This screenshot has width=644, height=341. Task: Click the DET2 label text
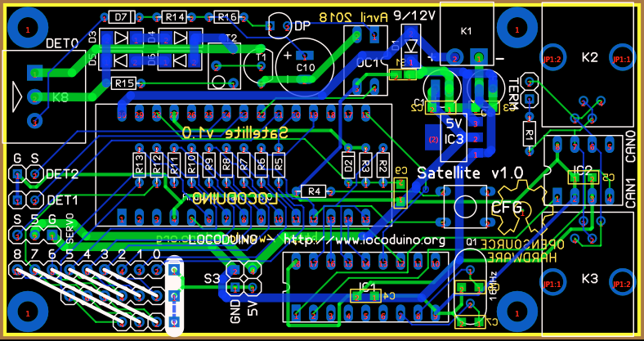coord(63,174)
